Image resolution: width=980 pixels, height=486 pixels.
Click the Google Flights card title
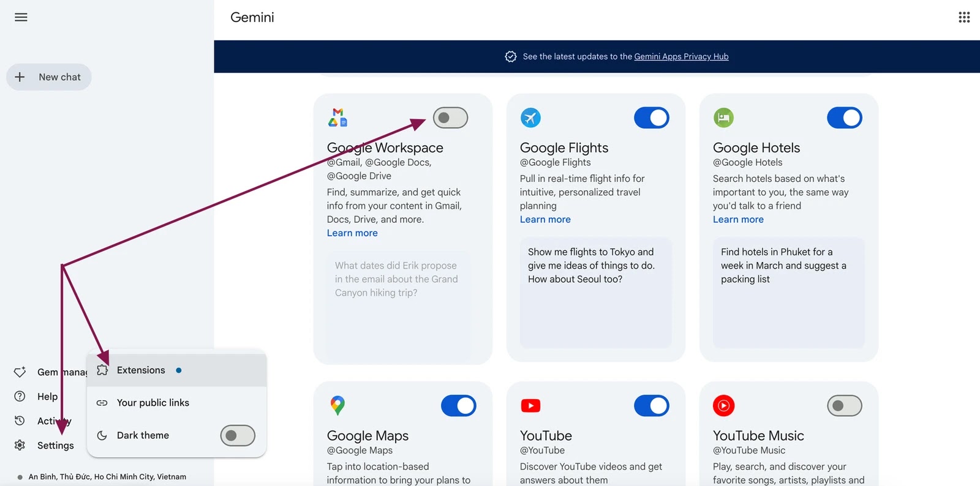tap(564, 148)
